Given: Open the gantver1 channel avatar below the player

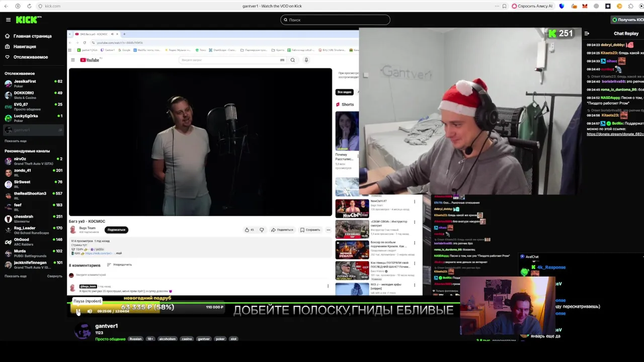Looking at the screenshot, I should pos(83,330).
